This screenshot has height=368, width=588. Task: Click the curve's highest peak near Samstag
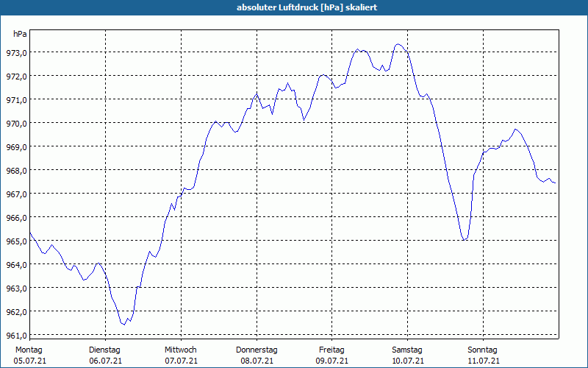click(x=398, y=44)
